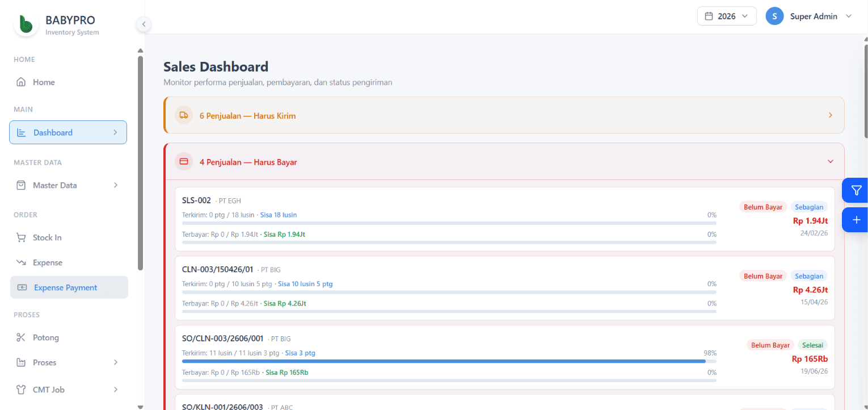The width and height of the screenshot is (868, 410).
Task: Click the Stock In cart icon
Action: (x=21, y=237)
